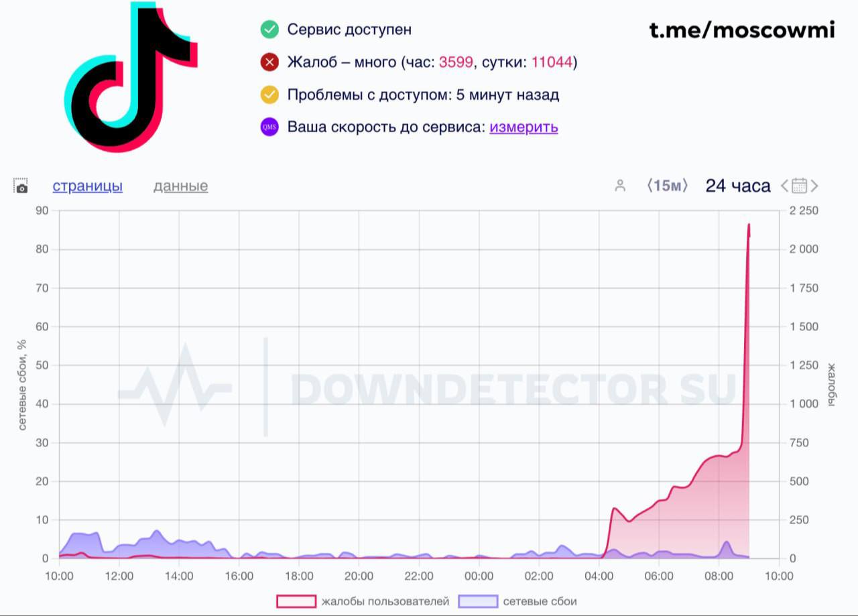The height and width of the screenshot is (616, 858).
Task: Click the purple QMS speed icon
Action: coord(269,127)
